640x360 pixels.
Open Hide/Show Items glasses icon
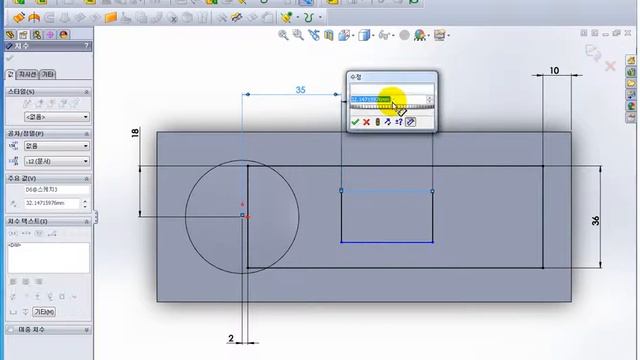coord(384,36)
